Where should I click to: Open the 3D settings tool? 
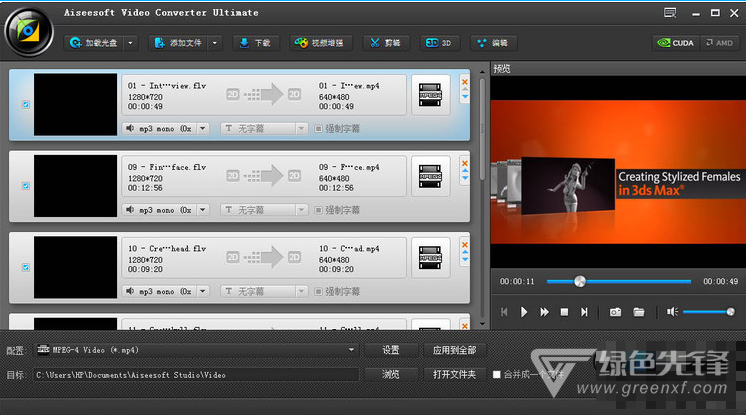click(x=440, y=43)
